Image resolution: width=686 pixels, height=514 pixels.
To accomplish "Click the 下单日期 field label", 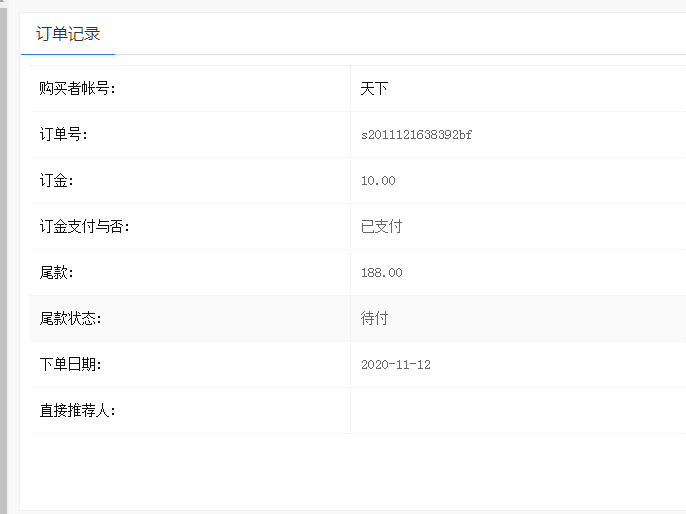I will pos(71,365).
